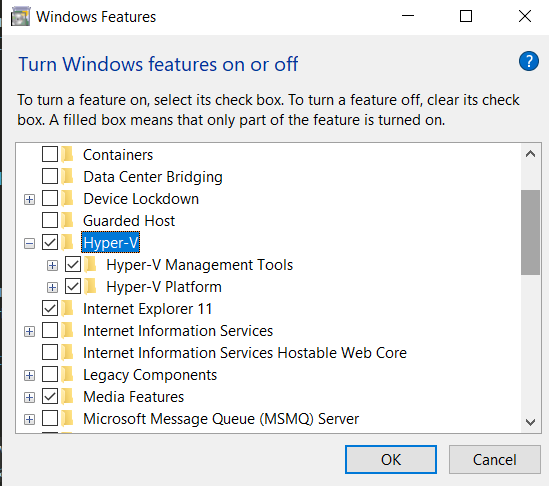549x486 pixels.
Task: Collapse the Hyper-V tree node
Action: [29, 244]
